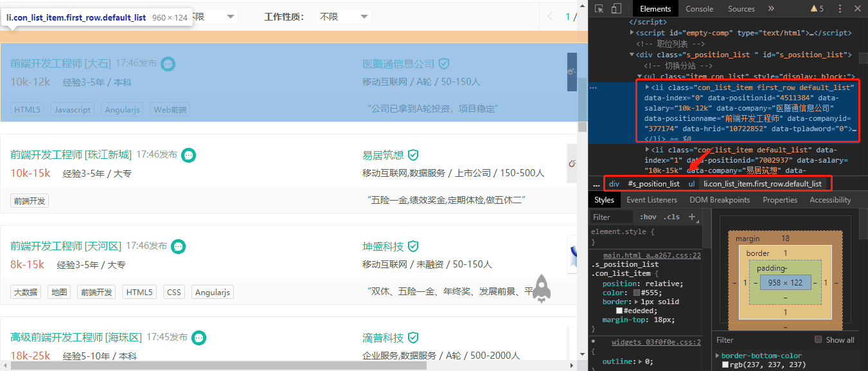Open job 前端开发工程师 [天河区]
The image size is (868, 371).
[x=66, y=246]
